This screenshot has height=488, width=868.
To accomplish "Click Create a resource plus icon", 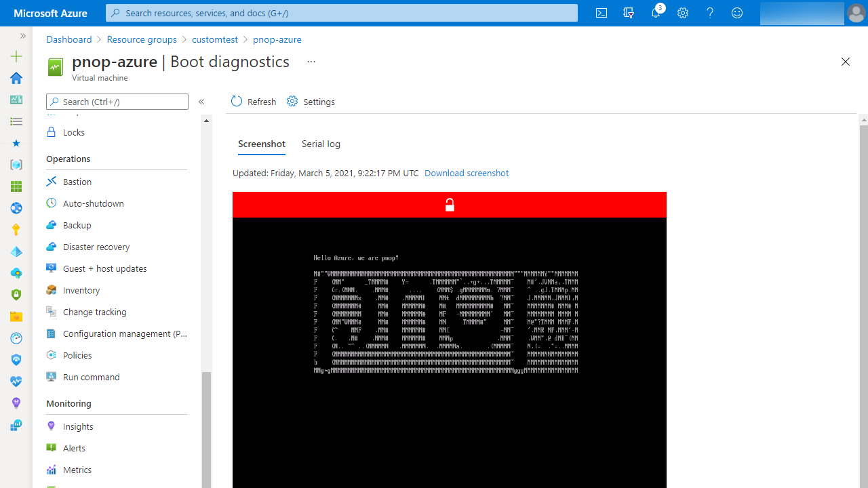I will [x=16, y=56].
